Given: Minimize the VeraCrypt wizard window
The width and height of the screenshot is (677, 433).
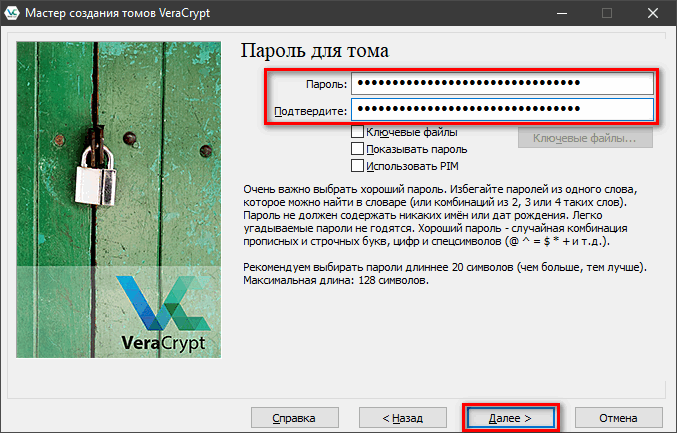Looking at the screenshot, I should 560,14.
